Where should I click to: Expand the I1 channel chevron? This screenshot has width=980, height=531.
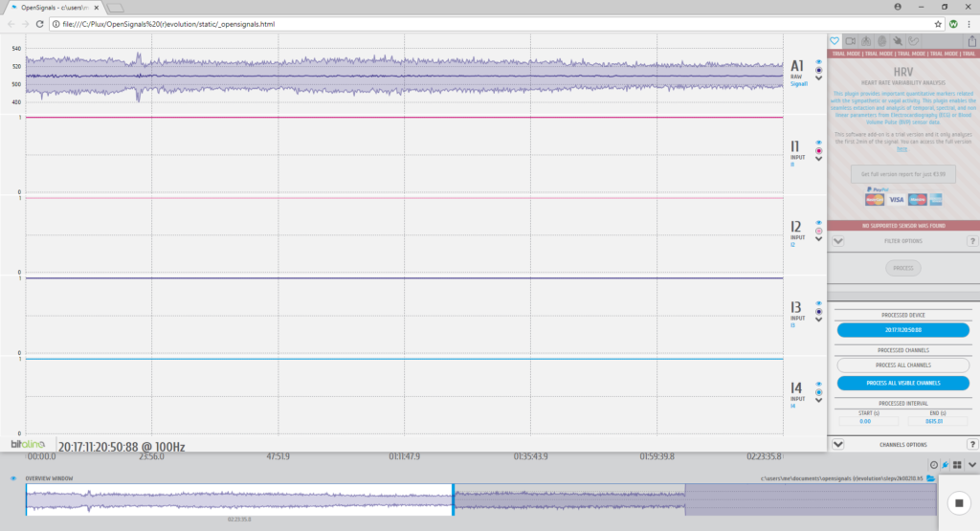818,159
